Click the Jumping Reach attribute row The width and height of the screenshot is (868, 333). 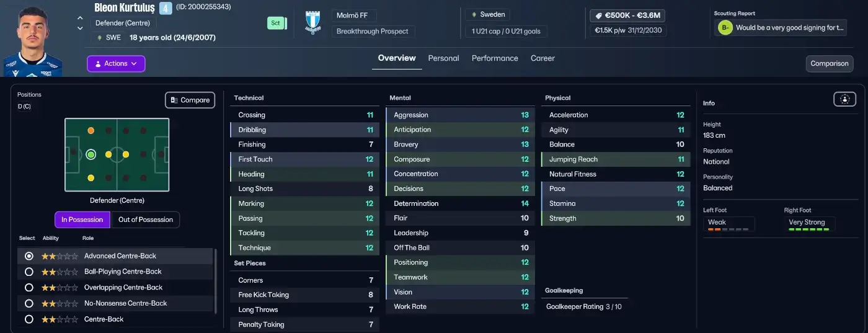616,159
